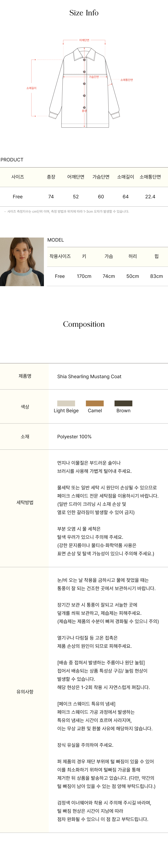Viewport: 168px width, 868px height.
Task: Click the 착용사이즈 header in model table
Action: [60, 256]
